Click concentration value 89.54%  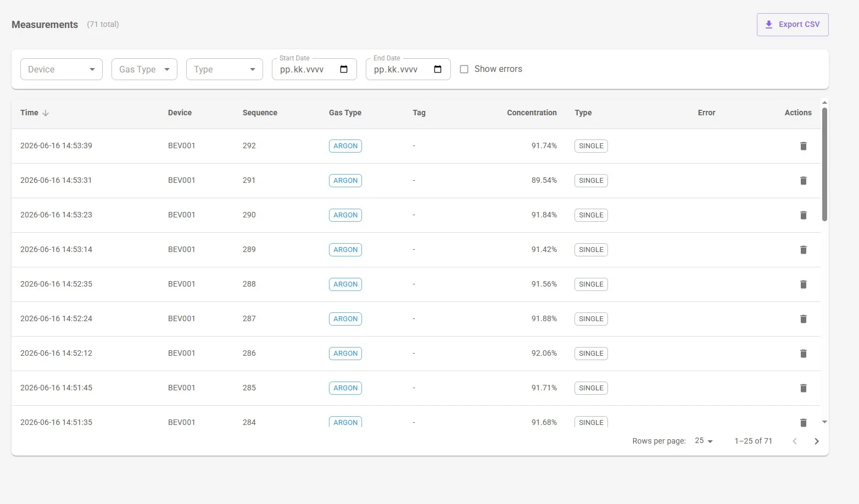coord(544,180)
